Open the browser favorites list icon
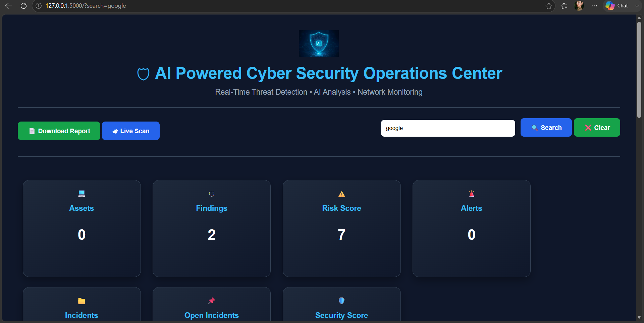This screenshot has width=644, height=323. point(564,6)
